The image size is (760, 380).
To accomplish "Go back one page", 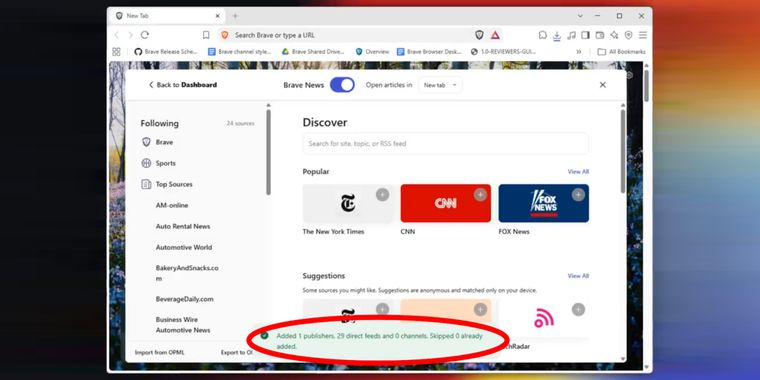I will click(x=116, y=35).
